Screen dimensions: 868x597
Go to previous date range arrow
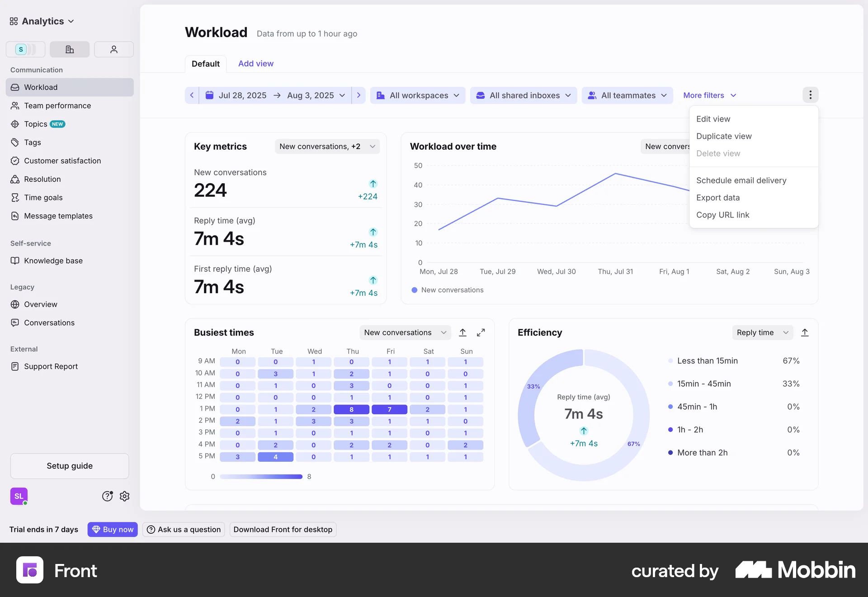click(192, 95)
